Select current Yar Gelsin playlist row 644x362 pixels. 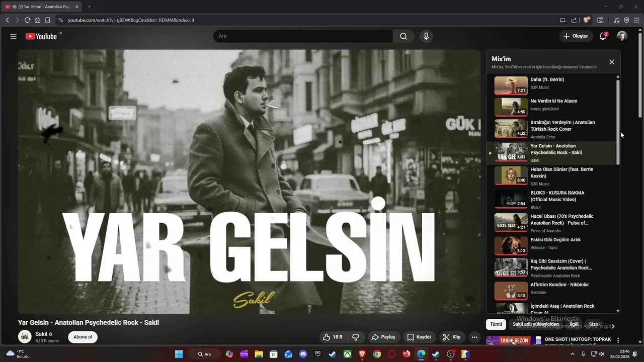551,153
